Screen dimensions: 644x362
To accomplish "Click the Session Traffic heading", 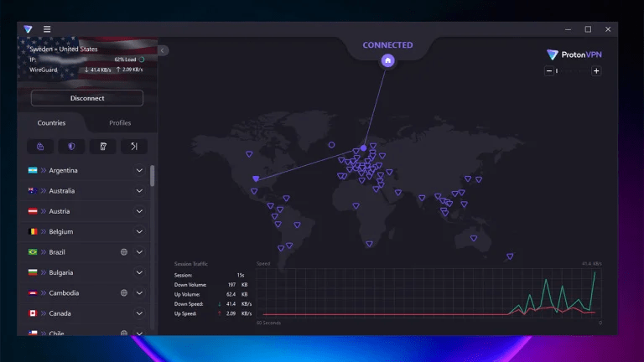I will (191, 264).
